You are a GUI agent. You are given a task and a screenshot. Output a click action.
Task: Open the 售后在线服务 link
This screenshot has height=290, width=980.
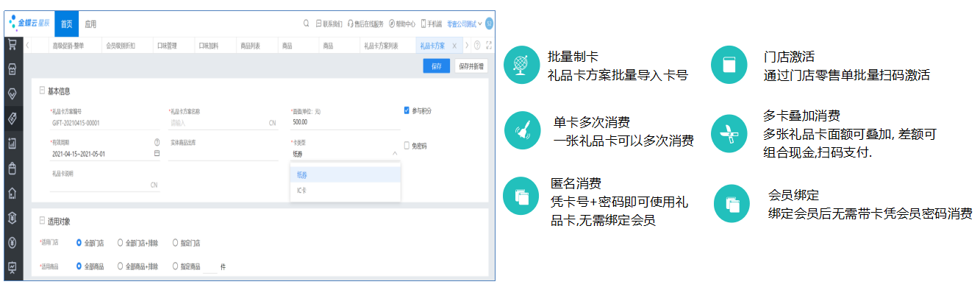tap(365, 24)
